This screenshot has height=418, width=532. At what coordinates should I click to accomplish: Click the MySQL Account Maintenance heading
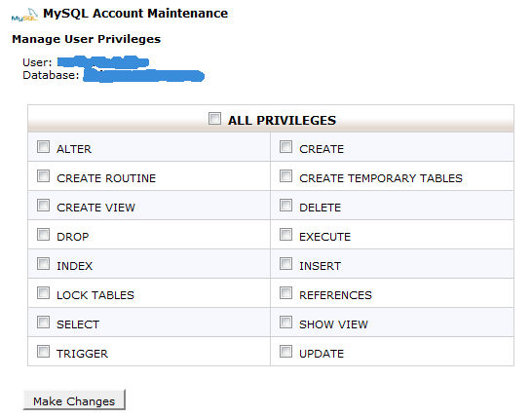[x=135, y=14]
